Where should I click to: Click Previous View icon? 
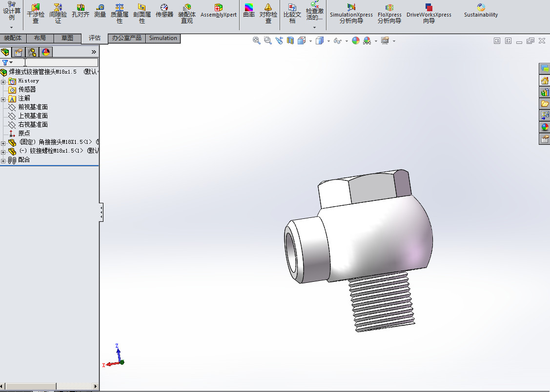pos(279,40)
